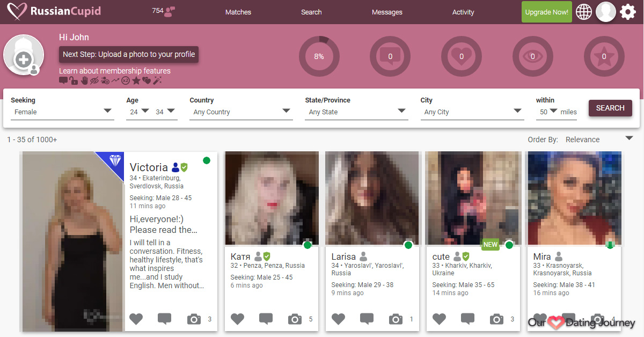644x337 pixels.
Task: View Larisa's photos camera icon
Action: coord(396,319)
